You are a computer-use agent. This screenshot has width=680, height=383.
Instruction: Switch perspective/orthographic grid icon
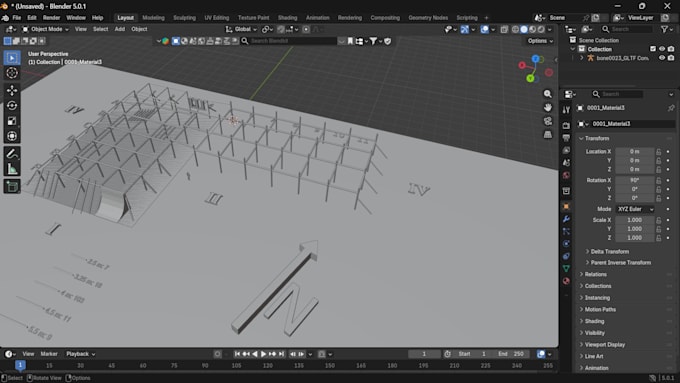point(548,134)
